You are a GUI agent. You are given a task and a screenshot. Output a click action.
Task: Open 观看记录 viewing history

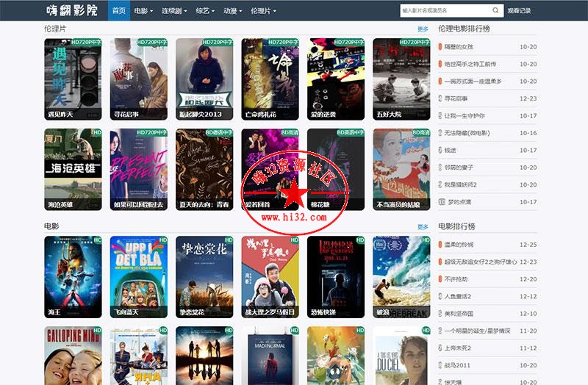coord(519,11)
